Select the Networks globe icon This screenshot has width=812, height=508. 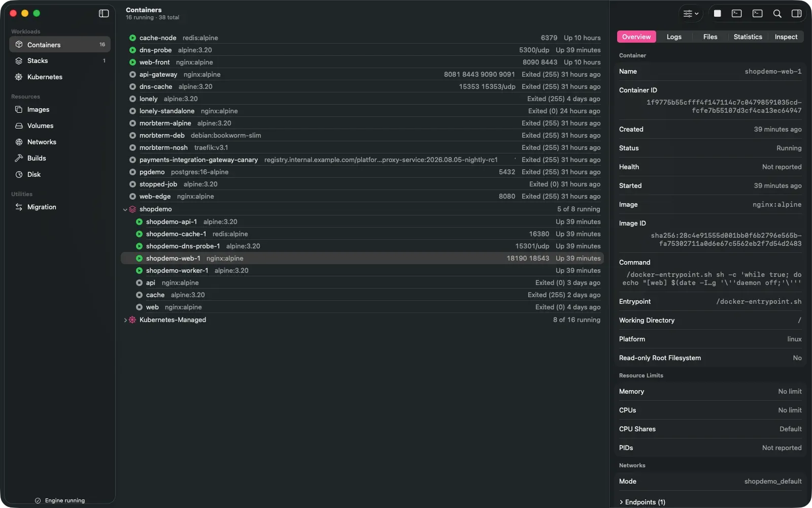click(x=19, y=142)
